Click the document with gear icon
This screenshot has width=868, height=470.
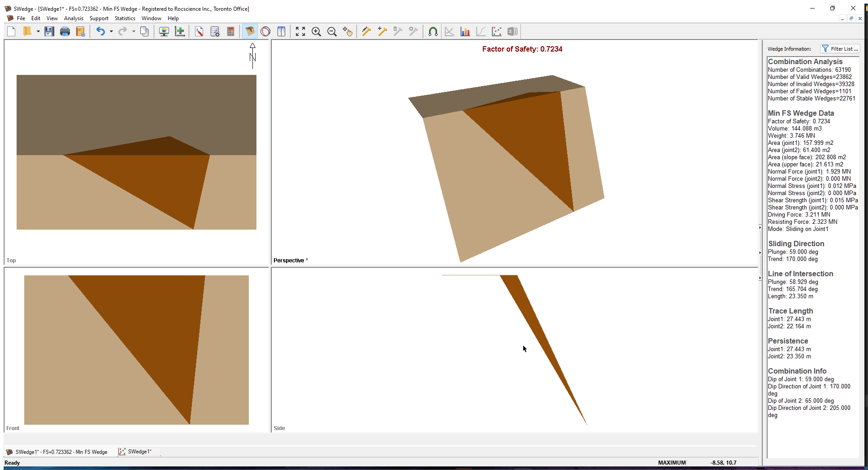click(x=215, y=31)
